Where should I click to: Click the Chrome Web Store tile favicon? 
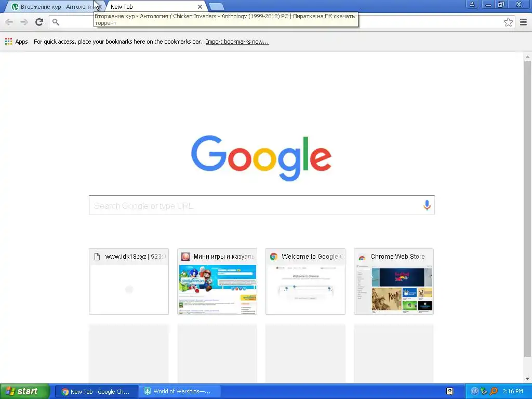362,257
